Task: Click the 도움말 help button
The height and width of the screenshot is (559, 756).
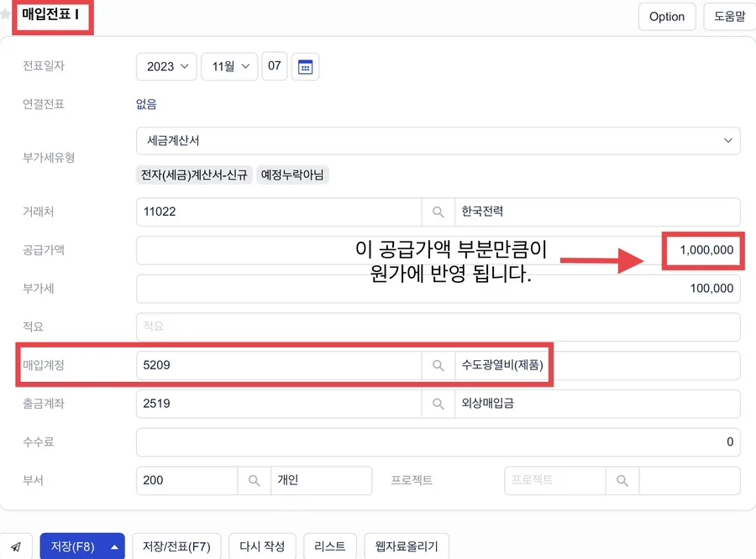Action: coord(729,17)
